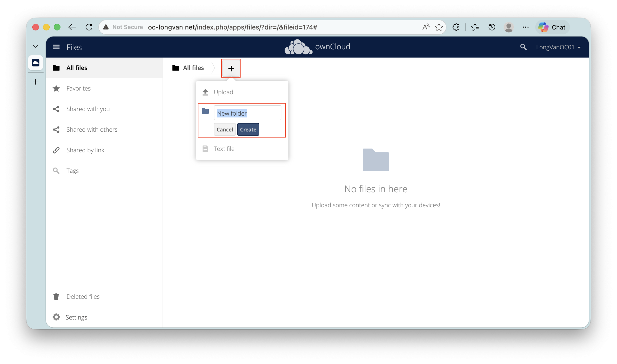Bookmark page with the star icon
Screen dimensions: 617x364
439,27
